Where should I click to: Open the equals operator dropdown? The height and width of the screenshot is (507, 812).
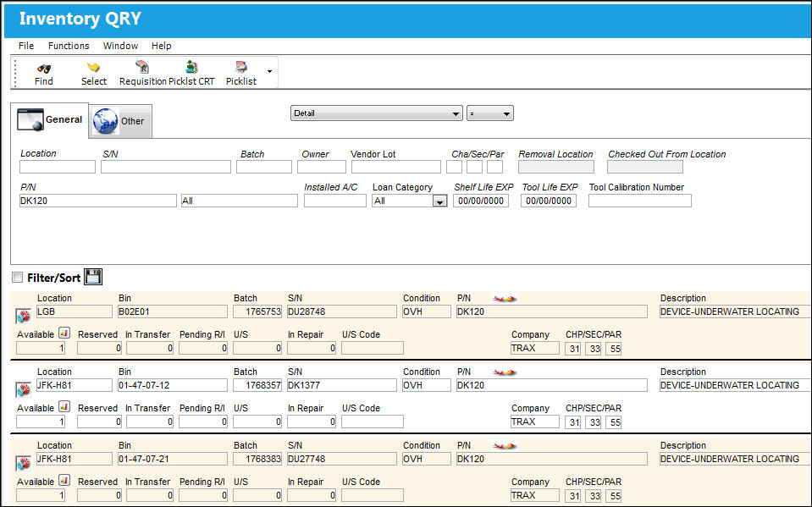click(490, 113)
